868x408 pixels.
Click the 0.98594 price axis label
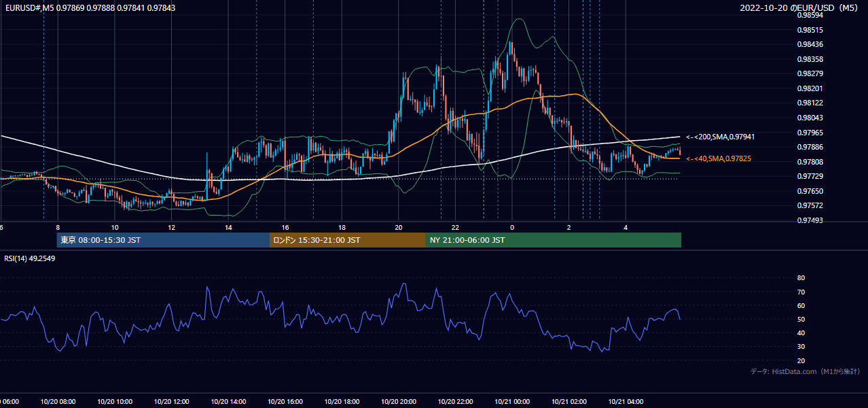point(810,15)
